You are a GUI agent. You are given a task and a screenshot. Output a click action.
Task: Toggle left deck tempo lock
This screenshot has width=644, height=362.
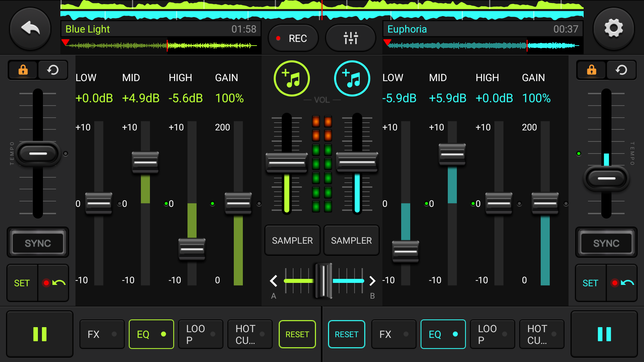[x=23, y=70]
